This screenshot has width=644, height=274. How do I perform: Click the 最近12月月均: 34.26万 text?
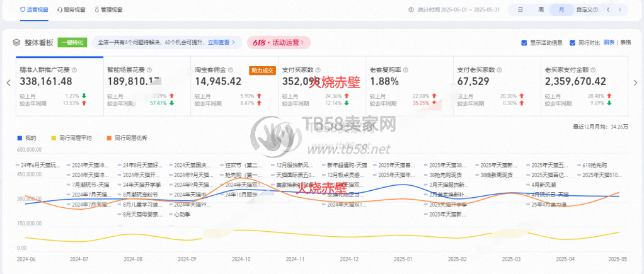(601, 127)
